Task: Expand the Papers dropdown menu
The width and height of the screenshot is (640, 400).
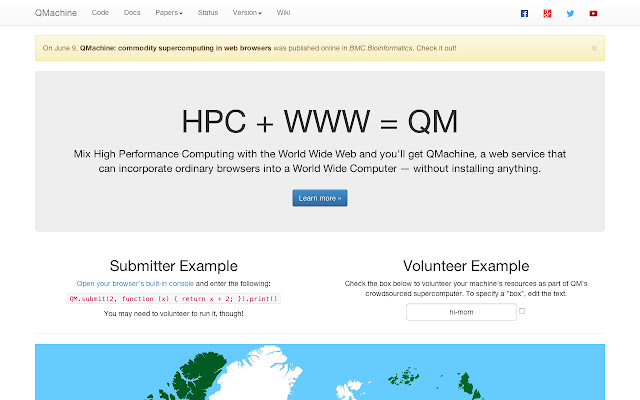Action: coord(169,13)
